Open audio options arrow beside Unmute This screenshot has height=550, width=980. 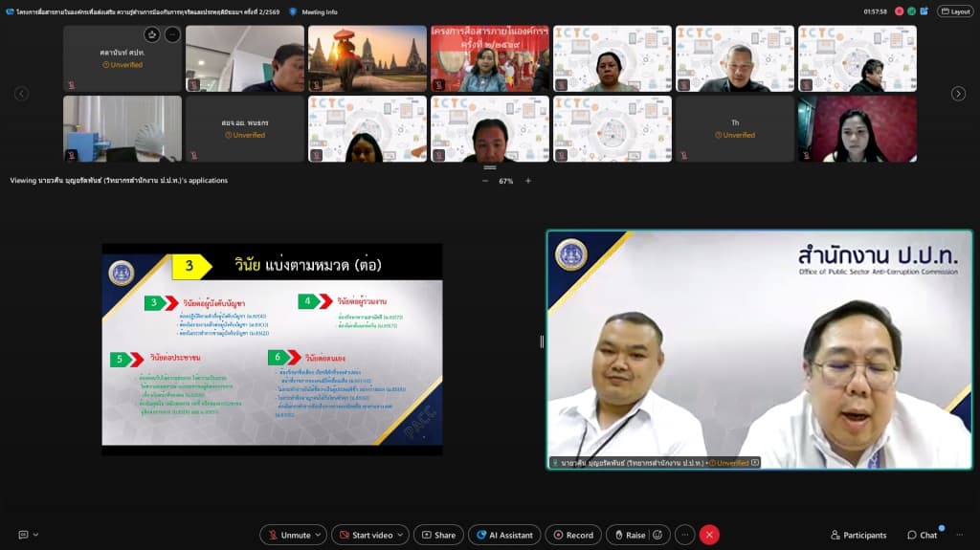click(x=318, y=535)
